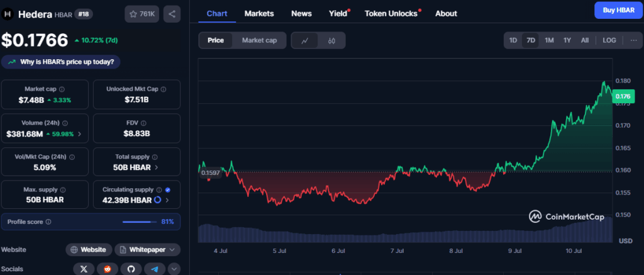Open the share icon button
Image resolution: width=644 pixels, height=275 pixels.
pos(172,14)
